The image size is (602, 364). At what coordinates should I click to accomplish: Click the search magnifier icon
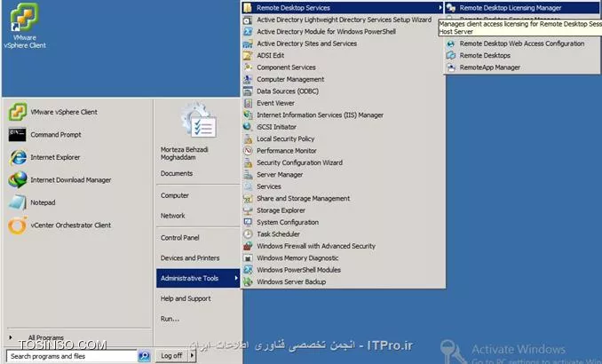pyautogui.click(x=144, y=356)
